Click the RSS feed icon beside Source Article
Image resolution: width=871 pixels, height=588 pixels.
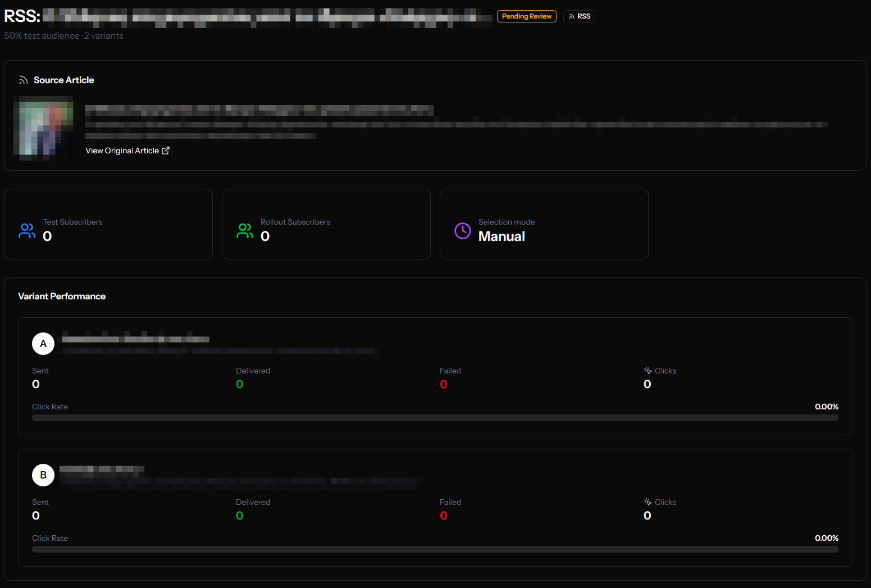click(23, 80)
